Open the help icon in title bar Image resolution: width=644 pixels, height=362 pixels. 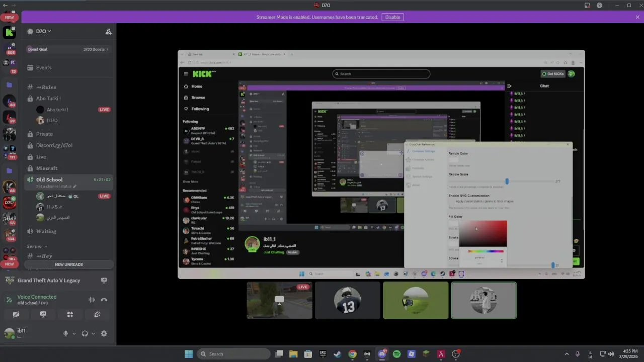pyautogui.click(x=599, y=5)
